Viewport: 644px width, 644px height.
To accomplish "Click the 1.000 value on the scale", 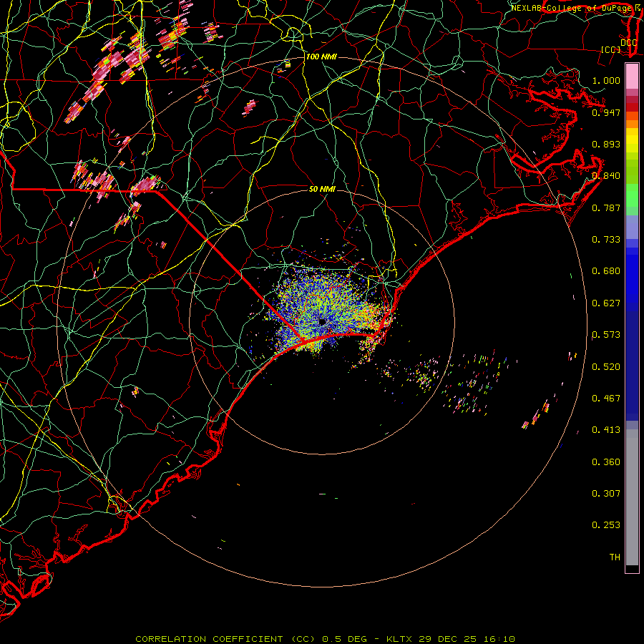I will 606,80.
